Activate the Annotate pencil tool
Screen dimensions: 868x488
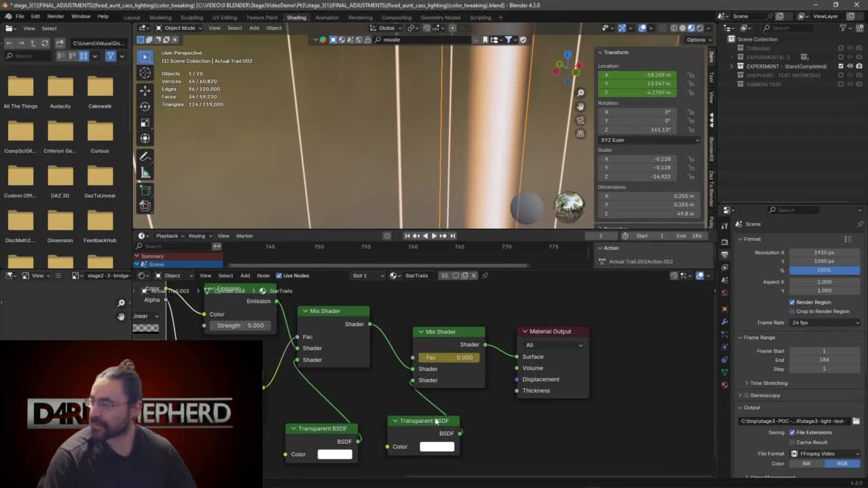pyautogui.click(x=145, y=157)
